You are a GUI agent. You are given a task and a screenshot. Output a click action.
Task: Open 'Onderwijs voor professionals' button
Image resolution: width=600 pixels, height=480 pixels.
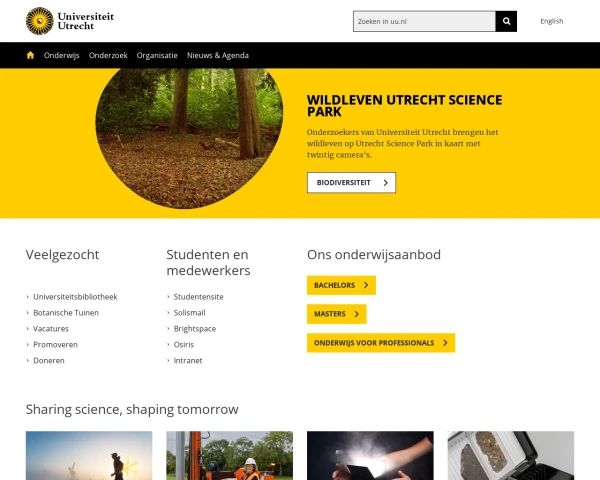click(x=381, y=343)
